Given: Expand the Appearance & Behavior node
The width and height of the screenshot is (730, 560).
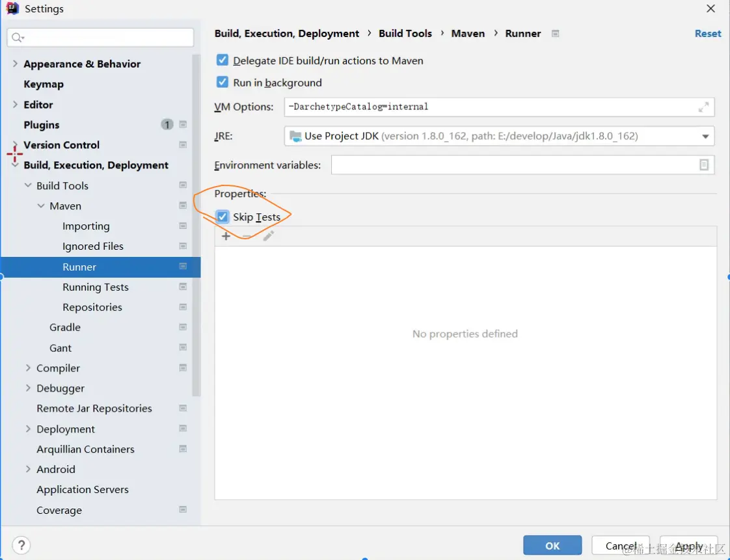Looking at the screenshot, I should [15, 63].
